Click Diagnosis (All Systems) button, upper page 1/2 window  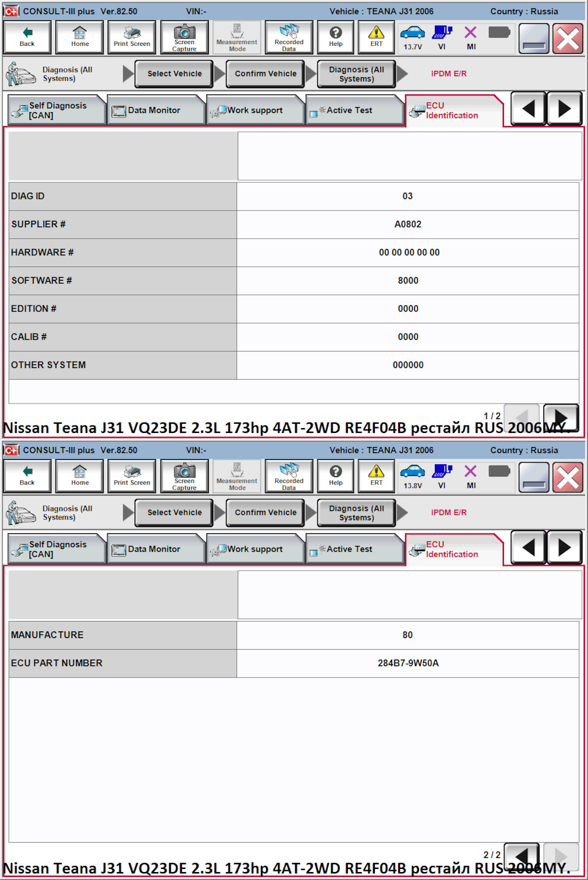[356, 73]
